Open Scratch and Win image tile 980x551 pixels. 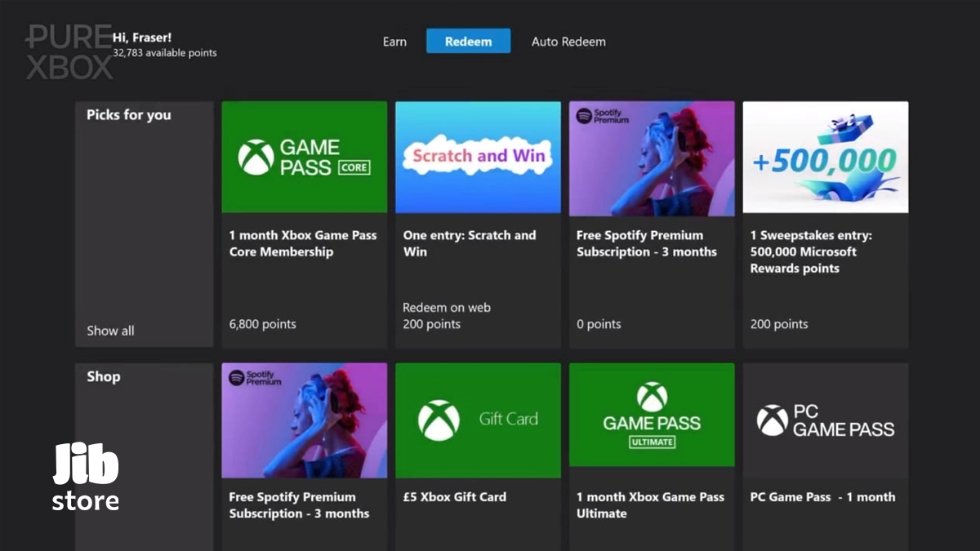pyautogui.click(x=478, y=157)
